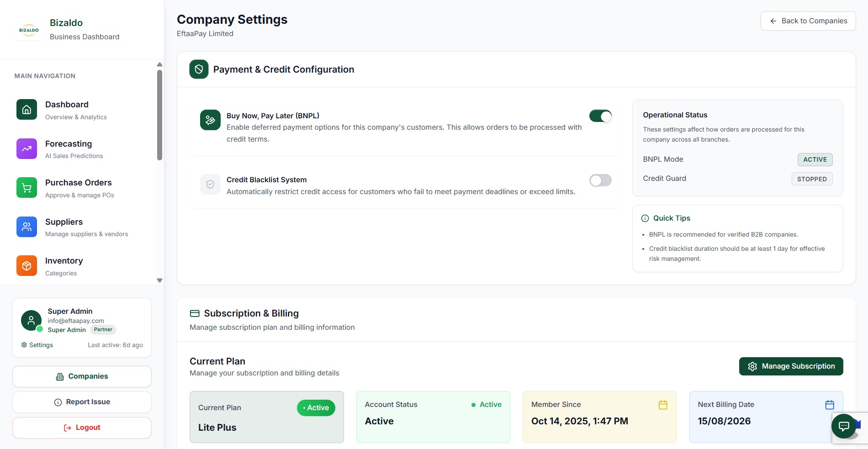The width and height of the screenshot is (868, 449).
Task: Click the Purchase Orders cart icon
Action: point(26,188)
